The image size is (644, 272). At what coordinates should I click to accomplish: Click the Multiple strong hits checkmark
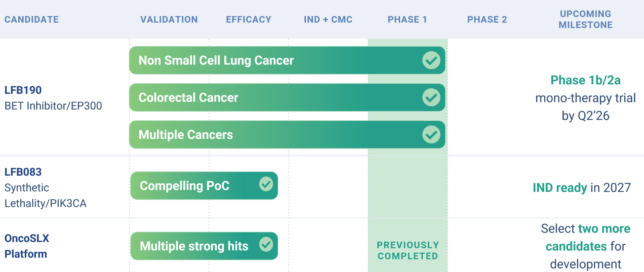tap(266, 244)
